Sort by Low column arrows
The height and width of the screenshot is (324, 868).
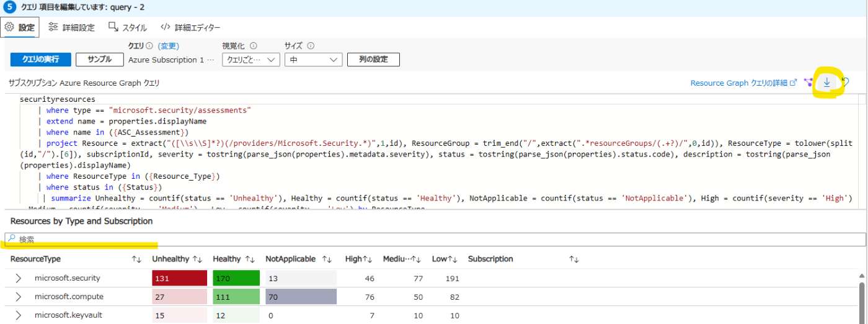(453, 259)
